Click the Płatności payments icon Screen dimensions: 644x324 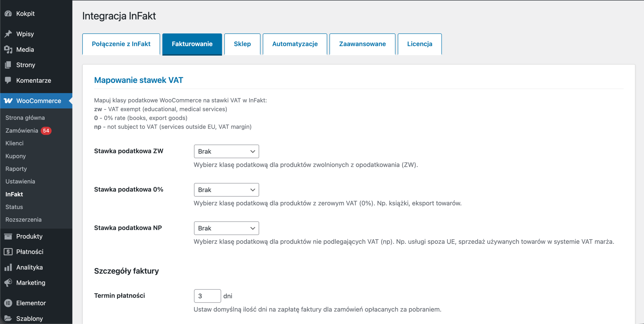point(8,252)
